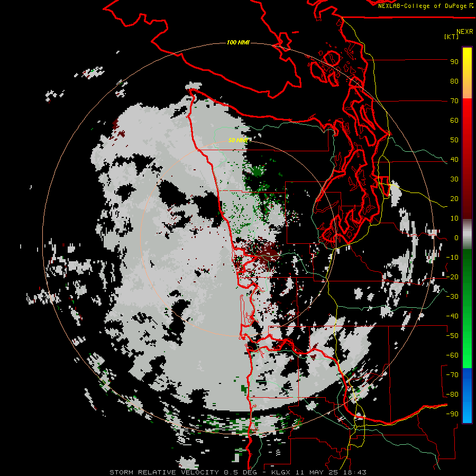
Task: Click the 10 value on velocity scale
Action: coord(454,218)
